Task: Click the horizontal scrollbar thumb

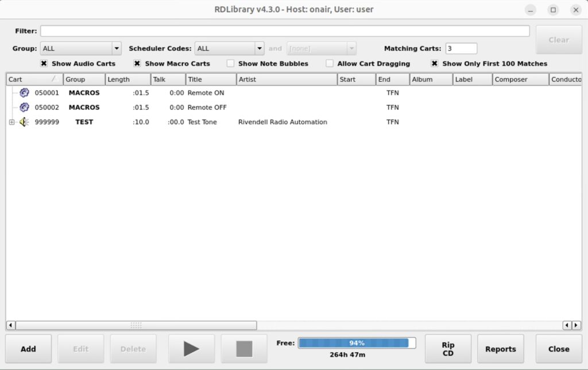Action: click(136, 325)
